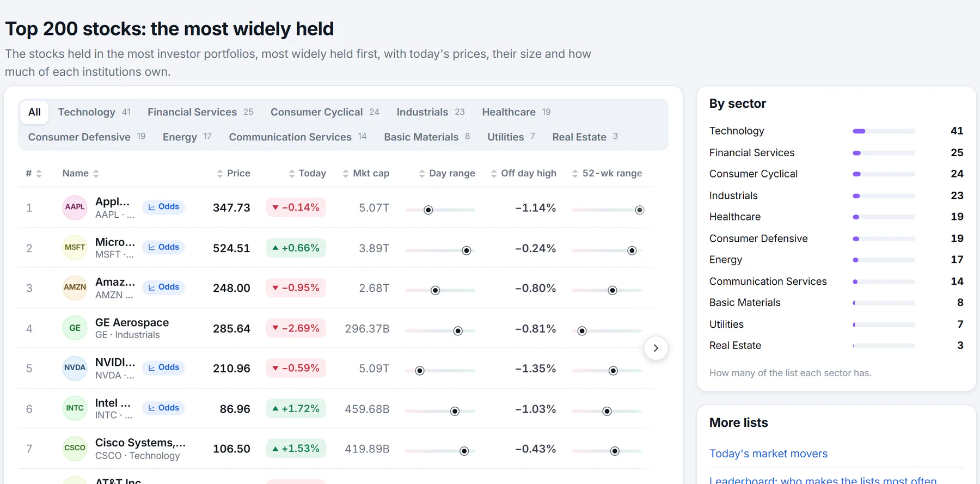Sort table by Name column
980x484 pixels.
pos(81,174)
